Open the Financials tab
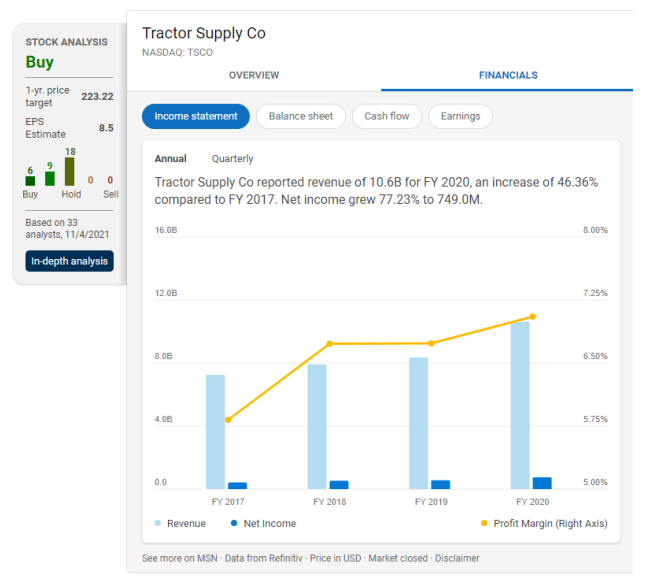Screen dimensions: 645x579 [x=508, y=75]
